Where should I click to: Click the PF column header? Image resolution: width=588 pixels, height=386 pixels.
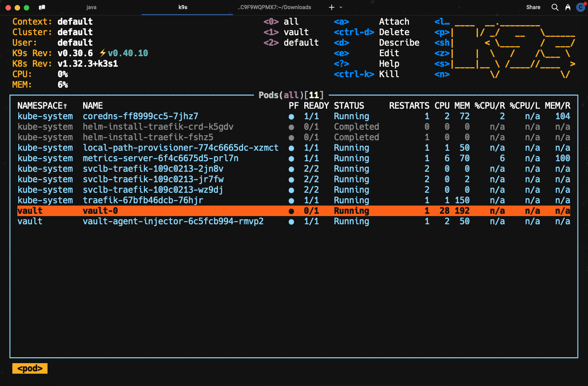tap(293, 106)
